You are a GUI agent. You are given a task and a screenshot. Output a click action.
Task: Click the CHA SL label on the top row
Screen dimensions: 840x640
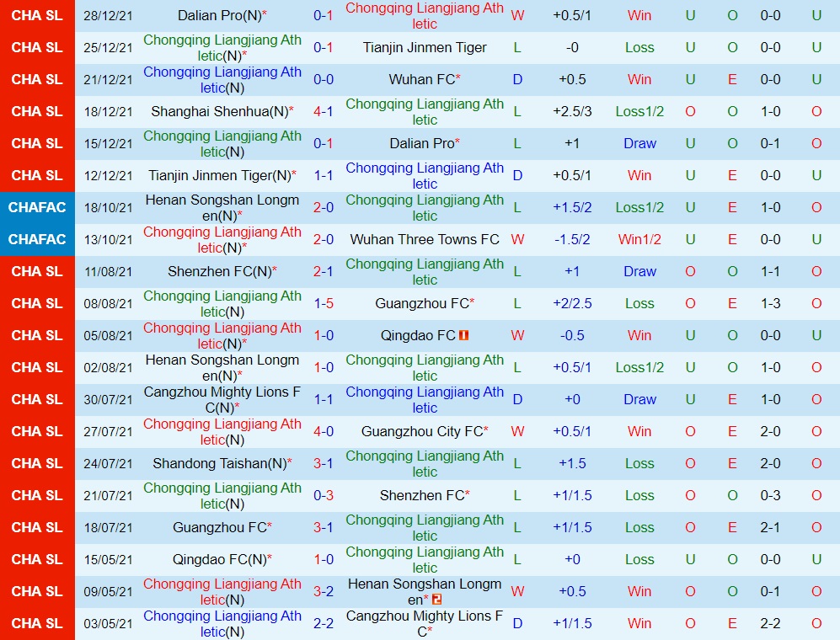37,15
